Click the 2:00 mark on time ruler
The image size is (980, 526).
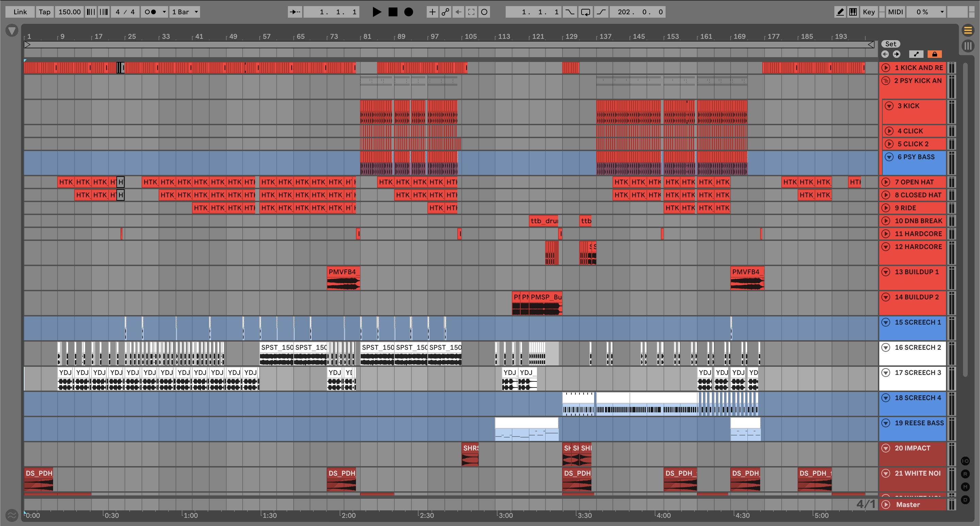tap(348, 515)
